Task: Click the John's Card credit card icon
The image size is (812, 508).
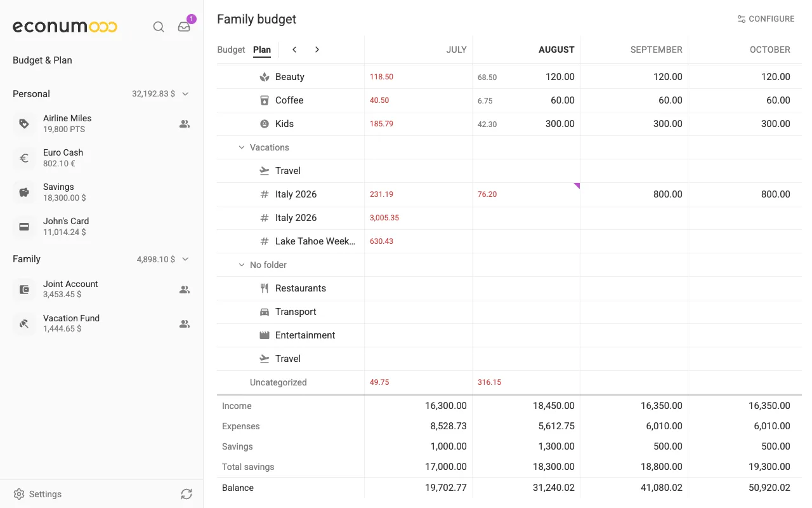Action: 24,227
